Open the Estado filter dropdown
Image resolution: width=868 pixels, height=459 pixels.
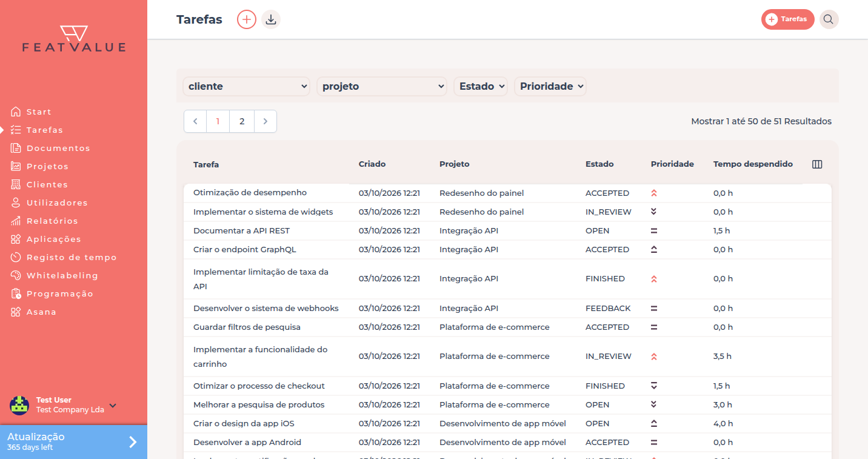point(481,86)
